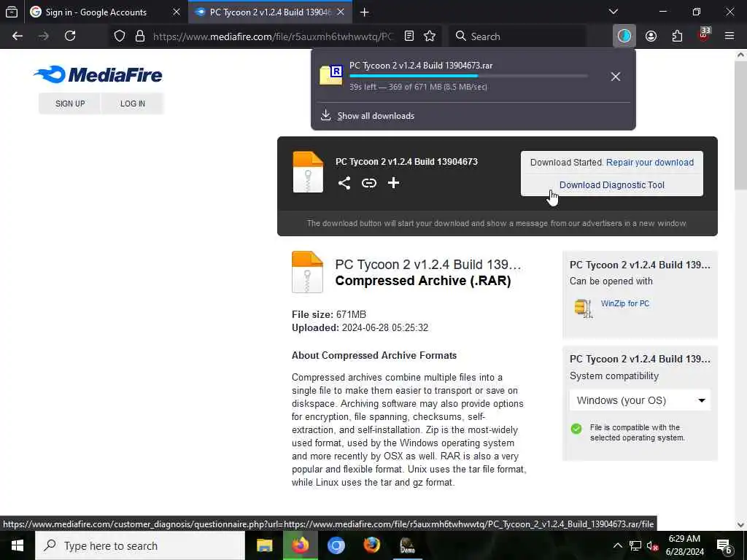Close the Sign in - Google Accounts tab

[x=177, y=12]
